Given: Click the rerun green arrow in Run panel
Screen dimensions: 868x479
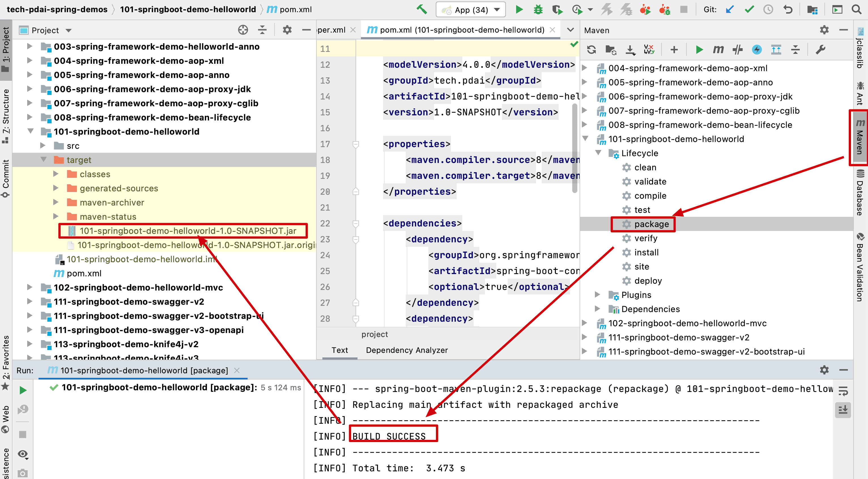Looking at the screenshot, I should [x=23, y=390].
